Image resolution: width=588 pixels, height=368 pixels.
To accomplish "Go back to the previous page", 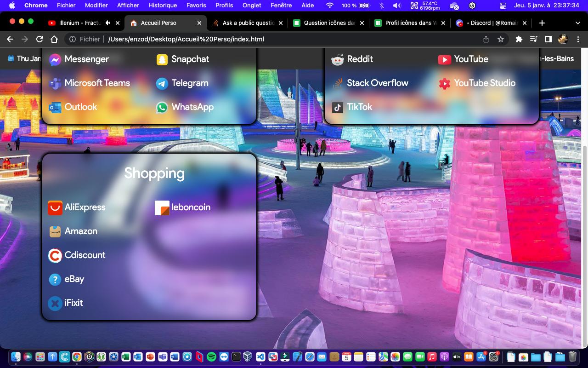I will tap(10, 39).
